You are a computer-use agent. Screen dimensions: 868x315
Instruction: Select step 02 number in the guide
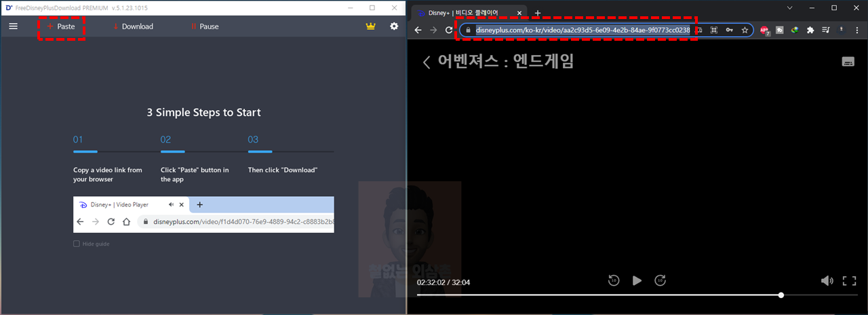point(165,139)
